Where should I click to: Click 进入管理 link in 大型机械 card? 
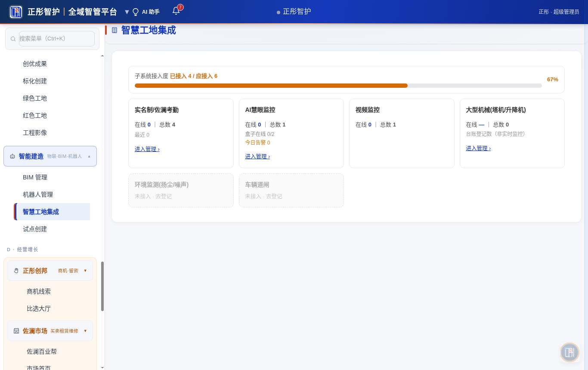(x=478, y=148)
